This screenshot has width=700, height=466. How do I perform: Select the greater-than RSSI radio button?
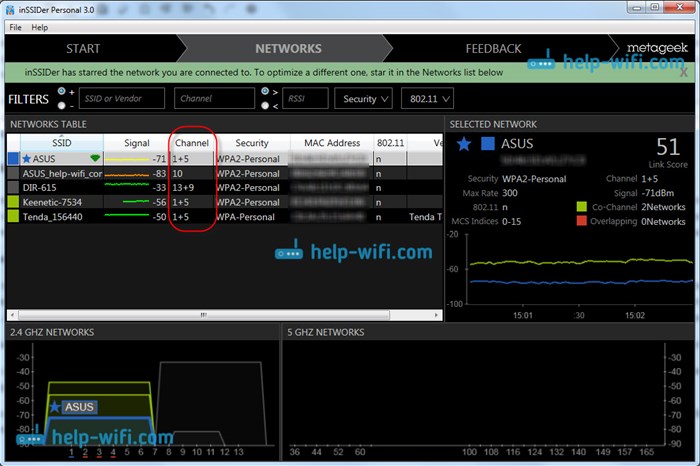[265, 91]
